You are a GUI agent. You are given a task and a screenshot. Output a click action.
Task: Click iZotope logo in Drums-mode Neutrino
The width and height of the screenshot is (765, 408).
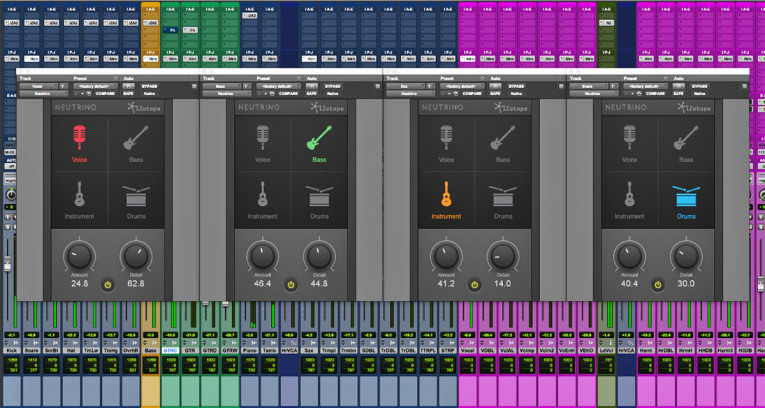(x=694, y=107)
